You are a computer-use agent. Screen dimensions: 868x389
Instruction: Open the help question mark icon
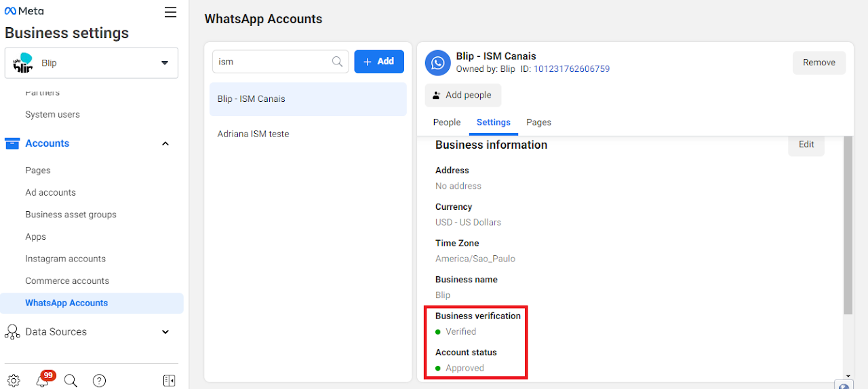99,381
